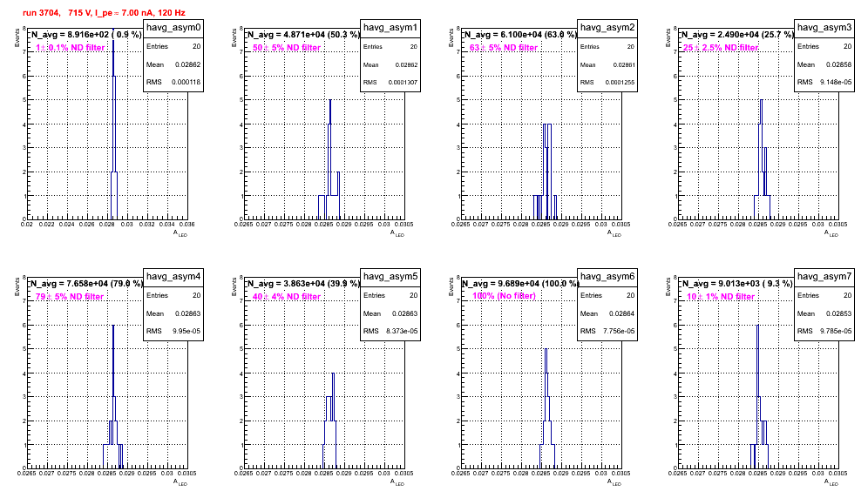868x498 pixels.
Task: Select the 25± 2.5% ND filter annotation
Action: (x=721, y=48)
